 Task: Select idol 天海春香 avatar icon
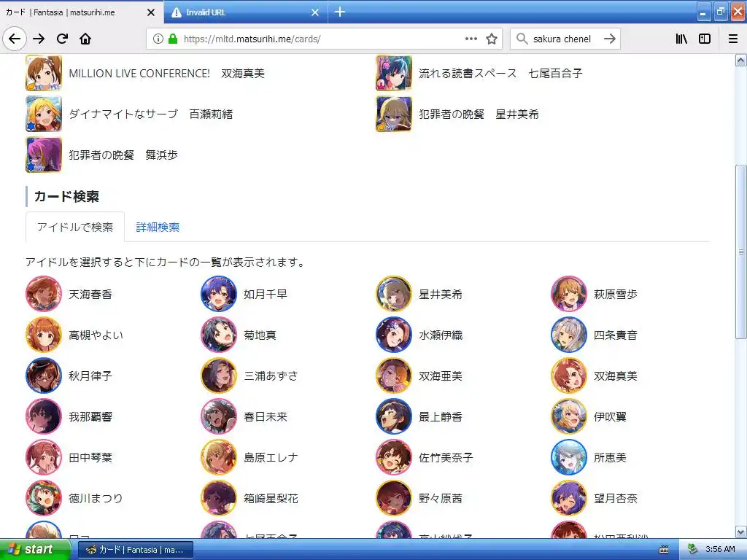tap(44, 294)
